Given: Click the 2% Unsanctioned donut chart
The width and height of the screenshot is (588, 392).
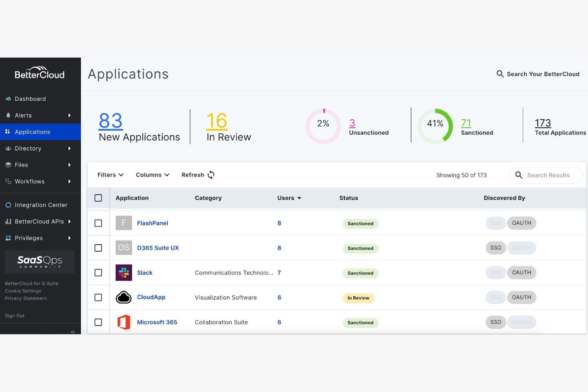Looking at the screenshot, I should [x=323, y=126].
